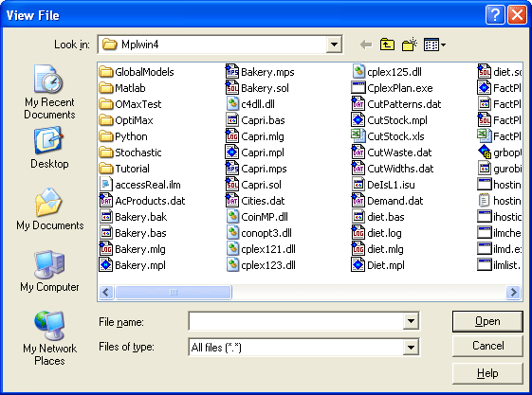Screen dimensions: 532x395
Task: Open My Computer in places bar
Action: click(x=49, y=271)
